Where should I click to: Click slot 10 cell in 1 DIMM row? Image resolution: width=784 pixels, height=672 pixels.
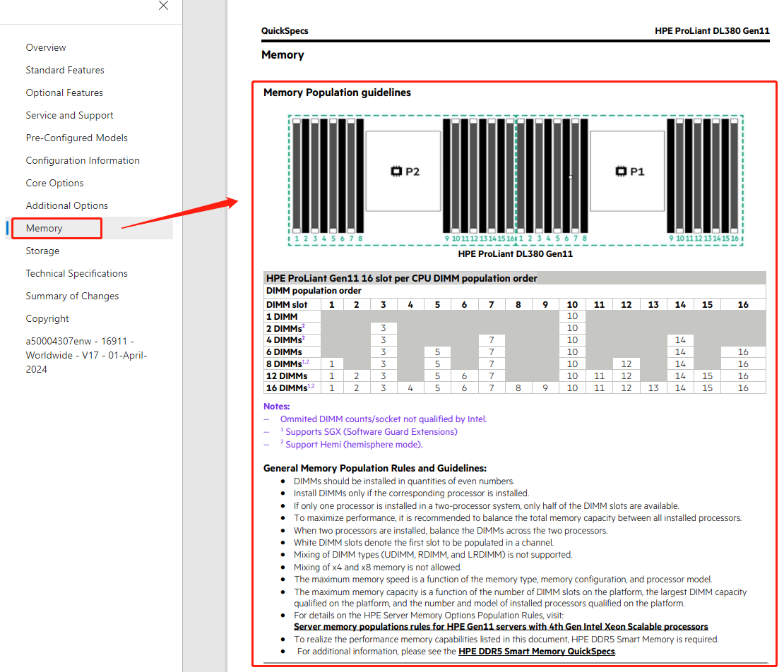572,316
